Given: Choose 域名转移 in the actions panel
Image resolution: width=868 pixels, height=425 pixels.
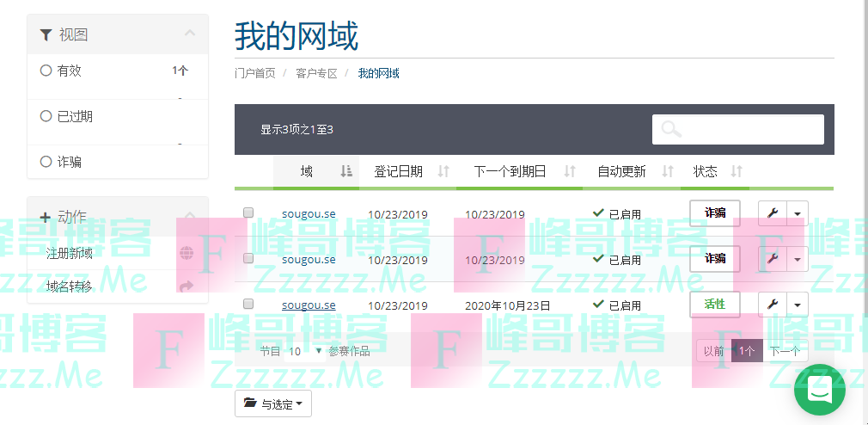Looking at the screenshot, I should [70, 286].
